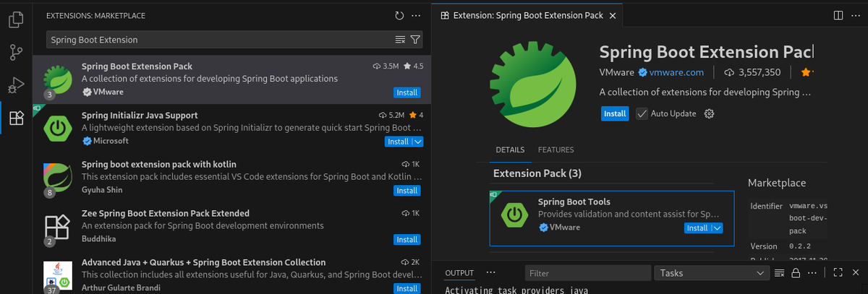The height and width of the screenshot is (294, 868).
Task: Hide the output panel
Action: (854, 273)
